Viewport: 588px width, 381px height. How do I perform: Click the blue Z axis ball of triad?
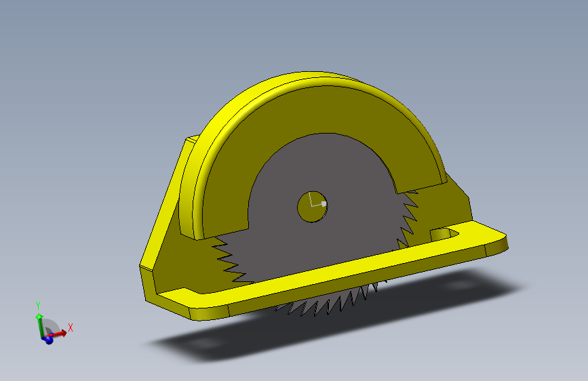pos(48,340)
